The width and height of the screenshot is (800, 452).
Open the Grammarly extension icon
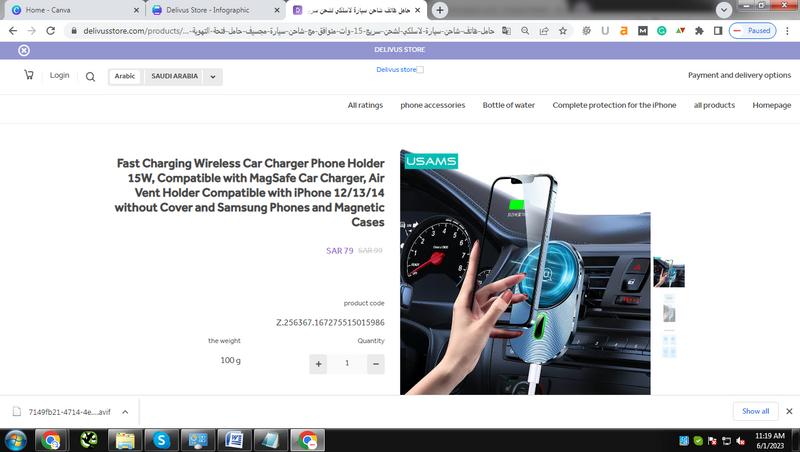661,31
